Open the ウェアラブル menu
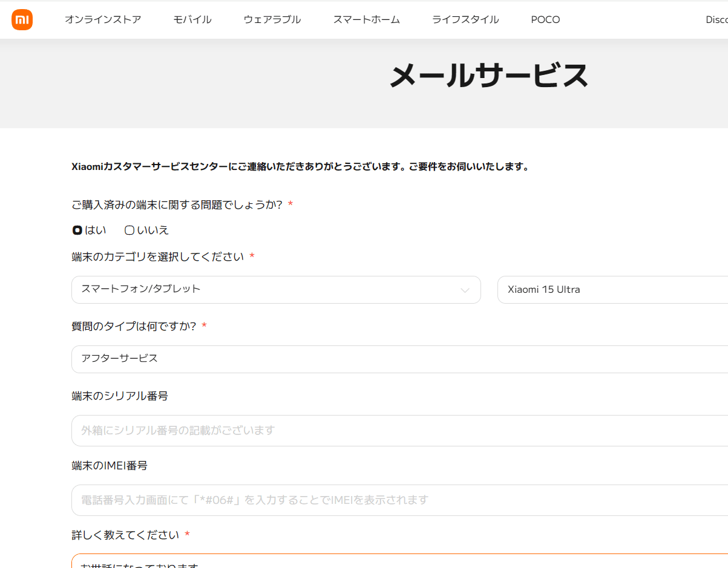Screen dimensions: 728x568 tap(272, 20)
